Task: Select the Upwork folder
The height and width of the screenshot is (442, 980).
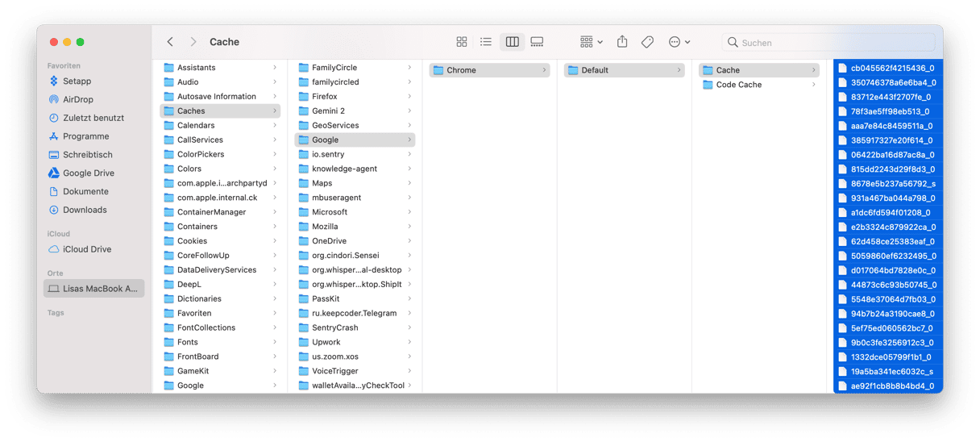Action: click(x=355, y=342)
